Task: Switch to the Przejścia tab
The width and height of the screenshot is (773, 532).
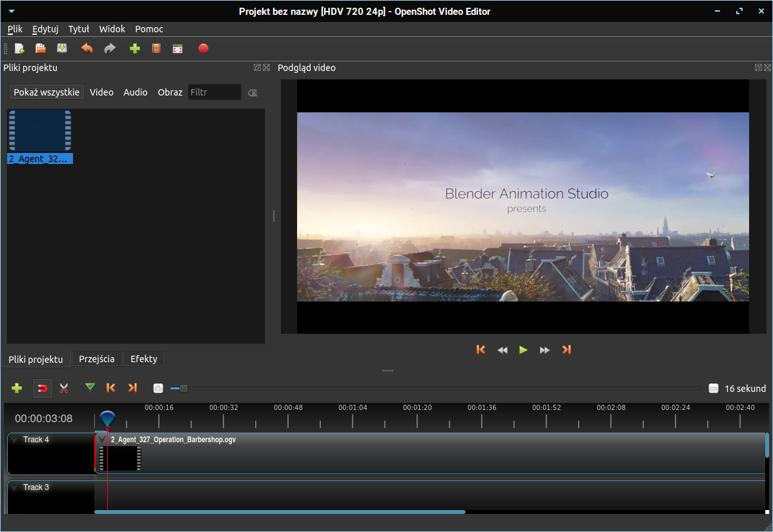Action: (x=97, y=359)
